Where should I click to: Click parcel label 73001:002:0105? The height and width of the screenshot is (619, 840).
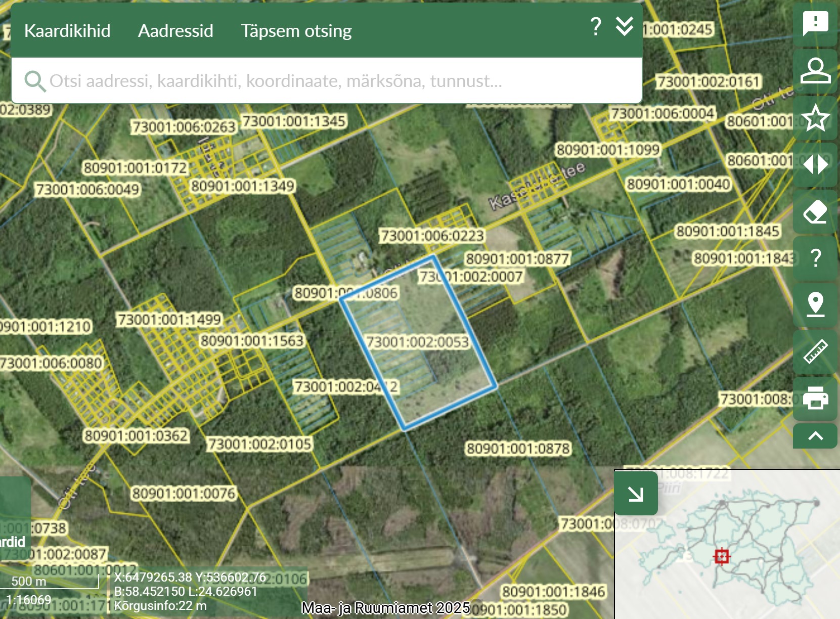260,445
